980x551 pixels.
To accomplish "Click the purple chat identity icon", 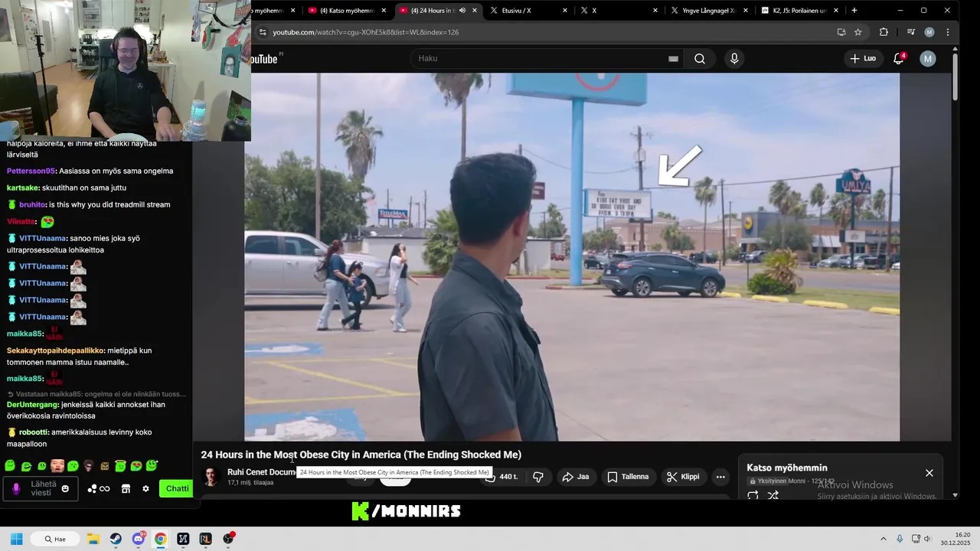I will click(16, 489).
